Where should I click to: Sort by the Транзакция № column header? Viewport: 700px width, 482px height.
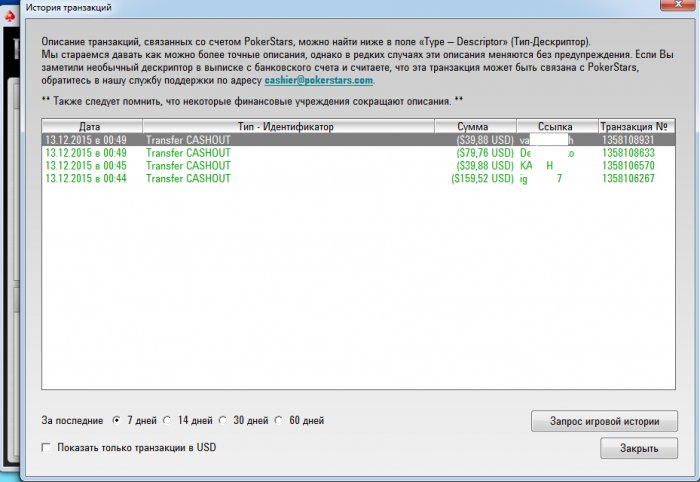point(636,126)
